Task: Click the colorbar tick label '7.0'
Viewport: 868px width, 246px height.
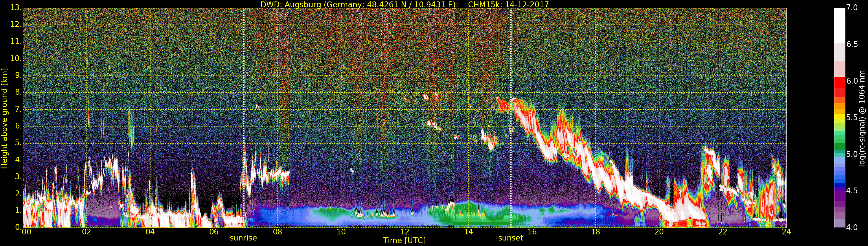Action: (852, 8)
